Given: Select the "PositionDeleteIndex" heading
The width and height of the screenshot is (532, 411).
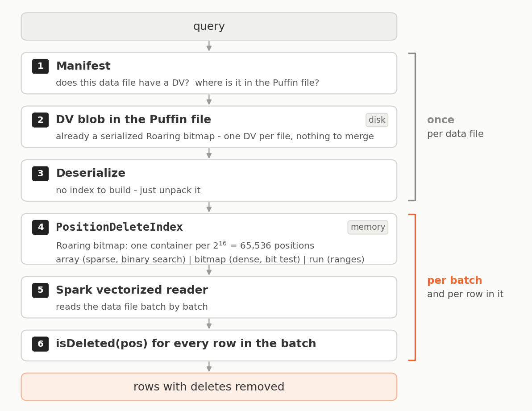Looking at the screenshot, I should click(120, 227).
